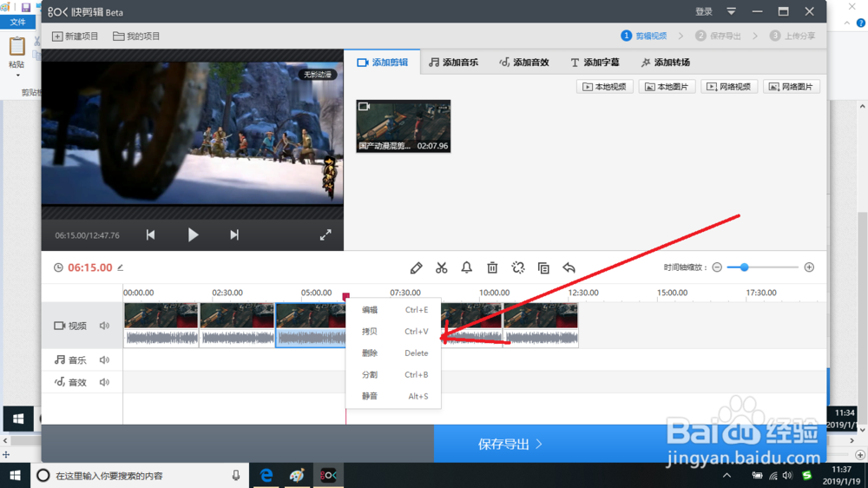Open Edge browser from taskbar
Screen dimensions: 868x488
pos(266,475)
